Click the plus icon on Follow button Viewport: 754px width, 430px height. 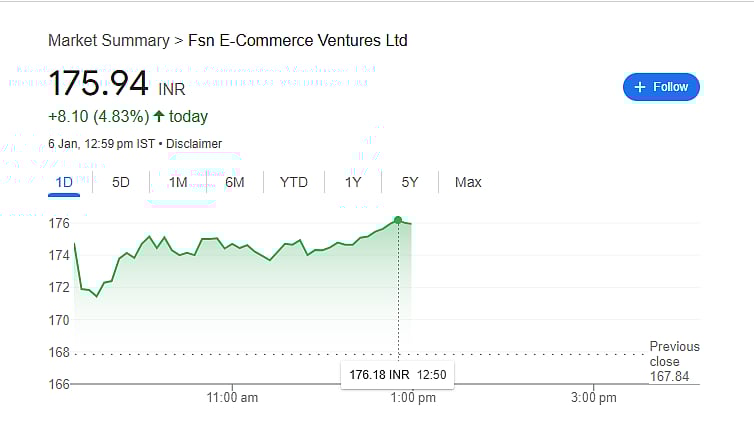tap(640, 87)
